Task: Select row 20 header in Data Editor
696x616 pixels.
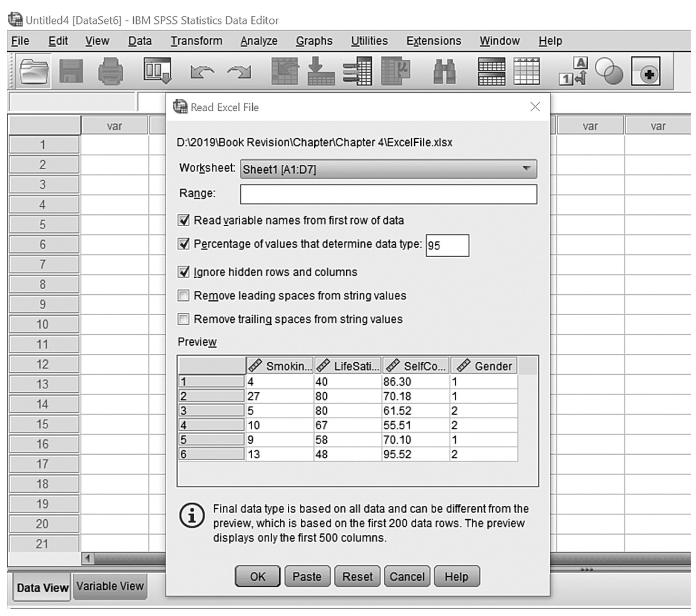Action: (x=44, y=524)
